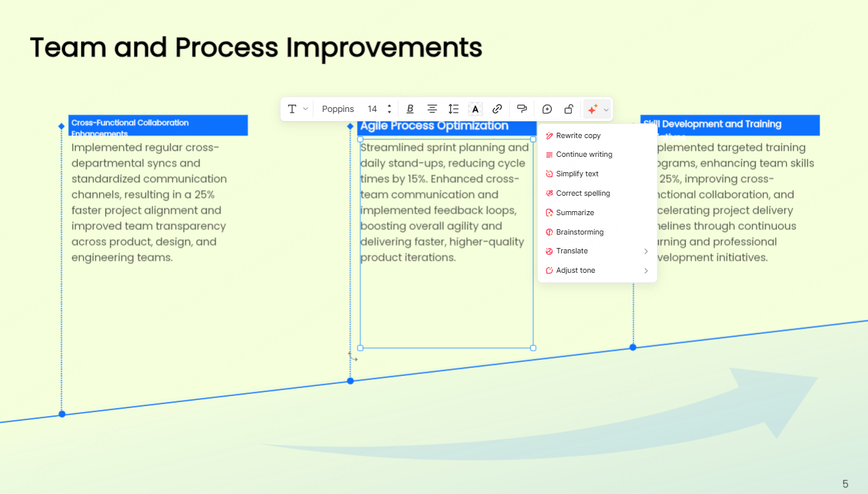Adjust line spacing via the spacing icon
The width and height of the screenshot is (868, 494).
(x=453, y=109)
